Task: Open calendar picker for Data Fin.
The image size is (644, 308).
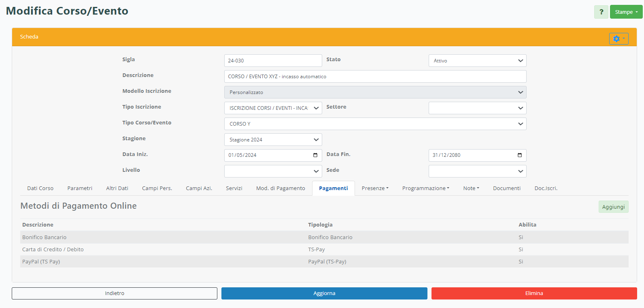Action: tap(520, 155)
